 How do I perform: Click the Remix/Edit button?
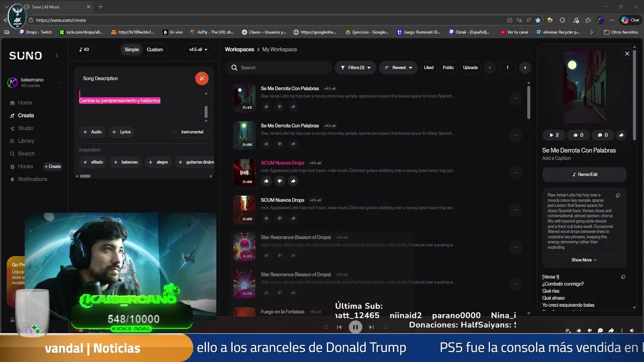585,174
